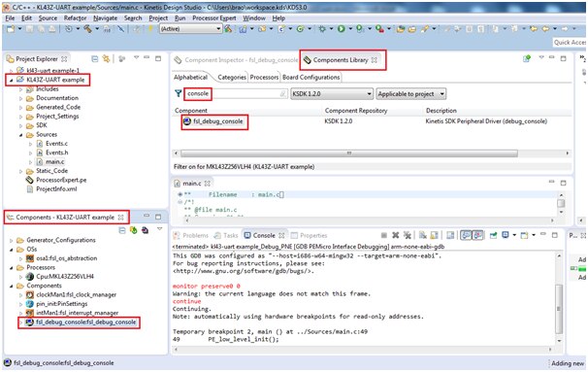Screen dimensions: 588x372
Task: Open the KSDK 1.2.0 repository dropdown
Action: pos(332,94)
